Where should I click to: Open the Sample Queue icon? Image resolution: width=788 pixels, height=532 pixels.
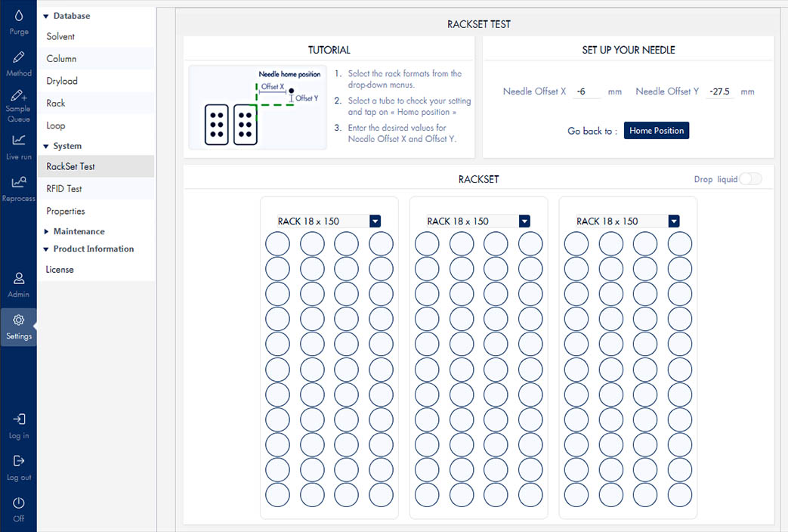click(x=19, y=95)
